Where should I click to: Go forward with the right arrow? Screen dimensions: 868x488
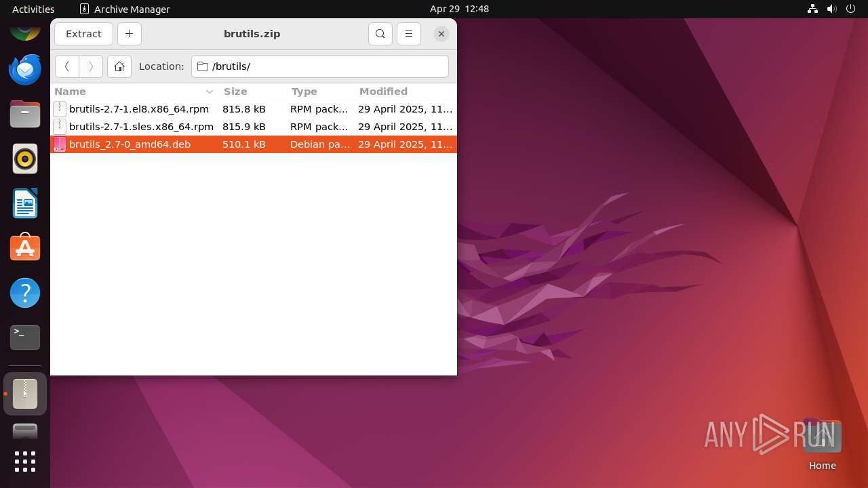click(x=91, y=66)
